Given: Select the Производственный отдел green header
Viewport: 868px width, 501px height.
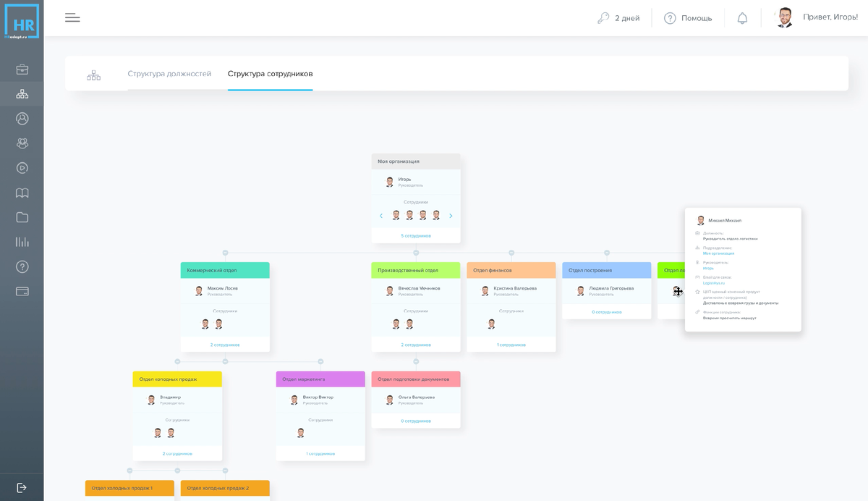Looking at the screenshot, I should (x=416, y=270).
